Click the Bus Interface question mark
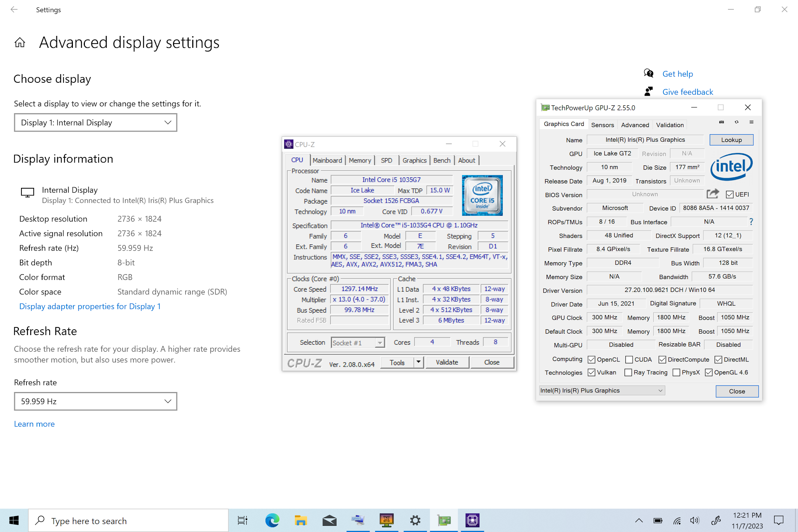Image resolution: width=798 pixels, height=532 pixels. 751,222
